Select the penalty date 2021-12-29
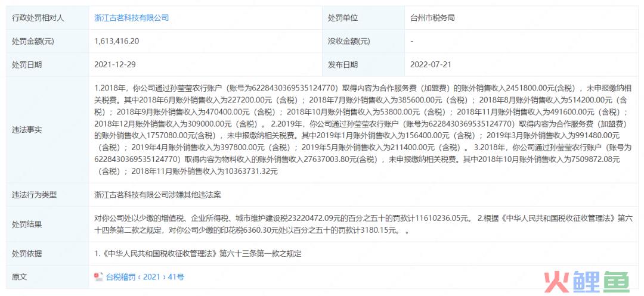 coord(115,65)
